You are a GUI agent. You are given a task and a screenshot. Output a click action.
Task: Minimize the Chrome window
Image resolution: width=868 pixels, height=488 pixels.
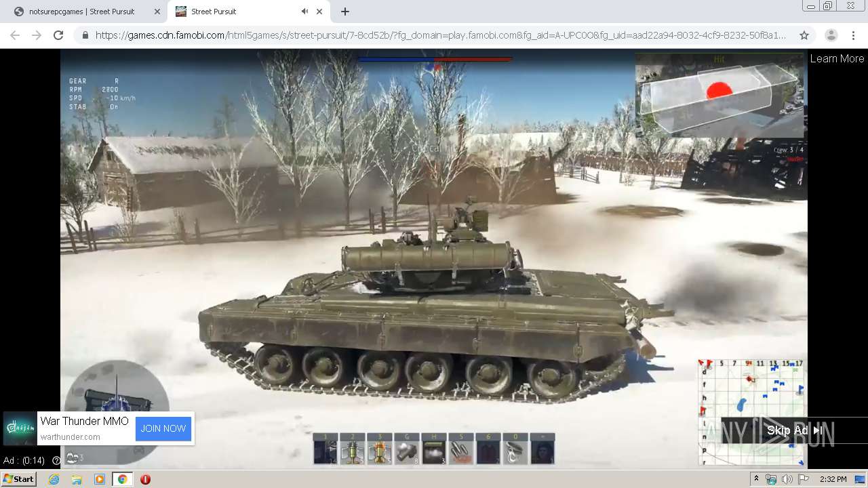pos(811,6)
